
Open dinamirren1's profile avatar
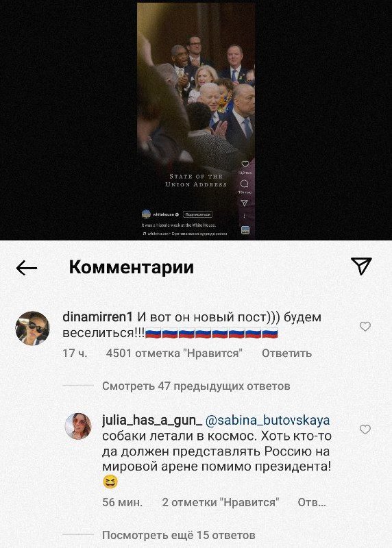[32, 328]
